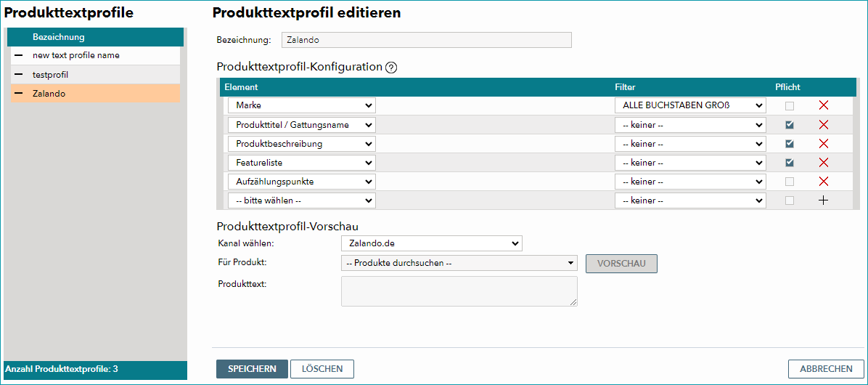This screenshot has height=385, width=868.
Task: Select the Zalando profile in list
Action: [x=95, y=94]
